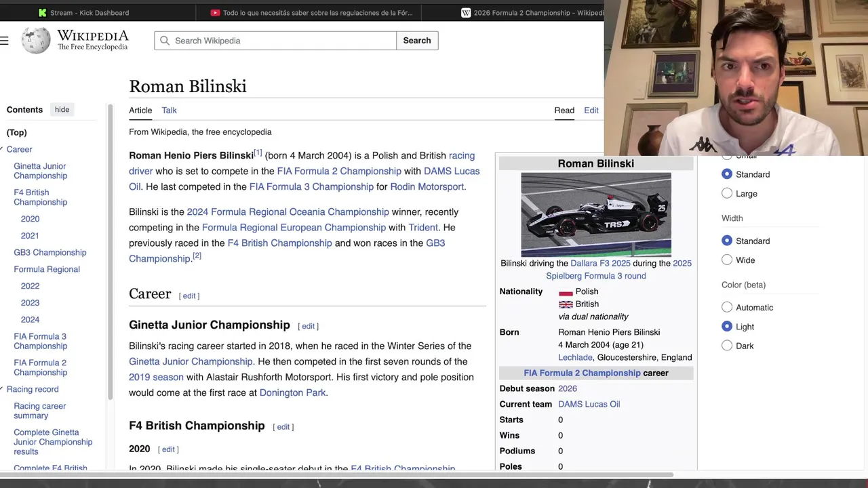Image resolution: width=868 pixels, height=488 pixels.
Task: Open the Dallara F3 2025 link in caption
Action: pyautogui.click(x=600, y=263)
